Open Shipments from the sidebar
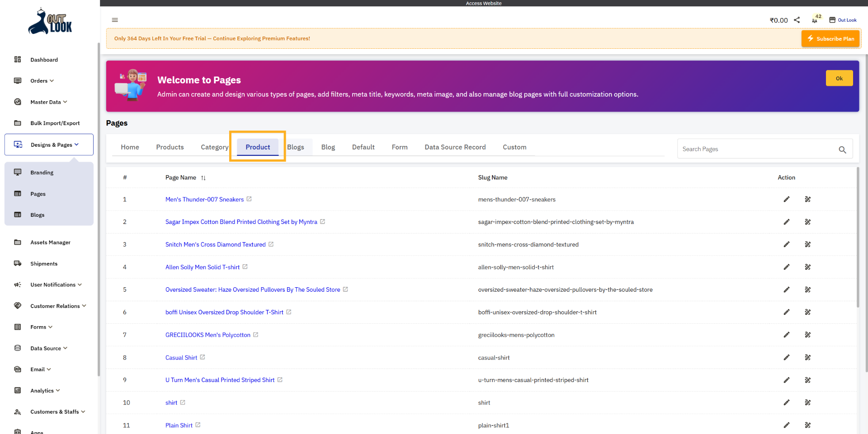This screenshot has width=868, height=434. coord(43,263)
